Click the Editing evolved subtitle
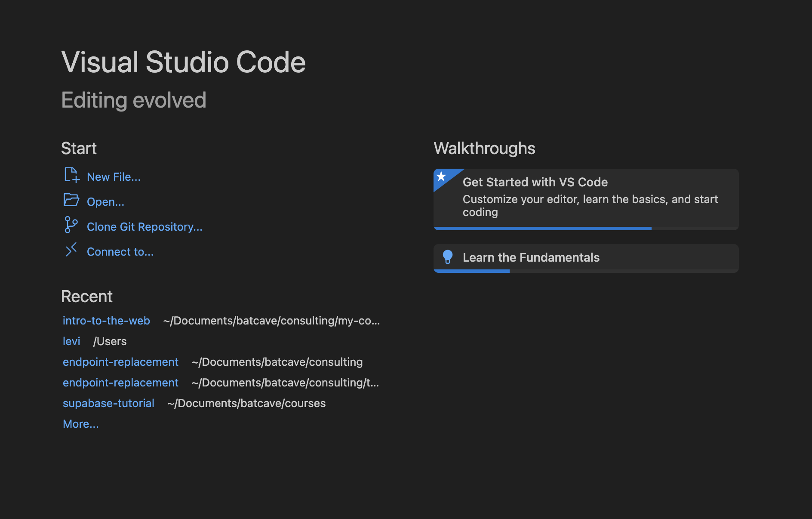Screen dimensions: 812x519 [x=134, y=100]
